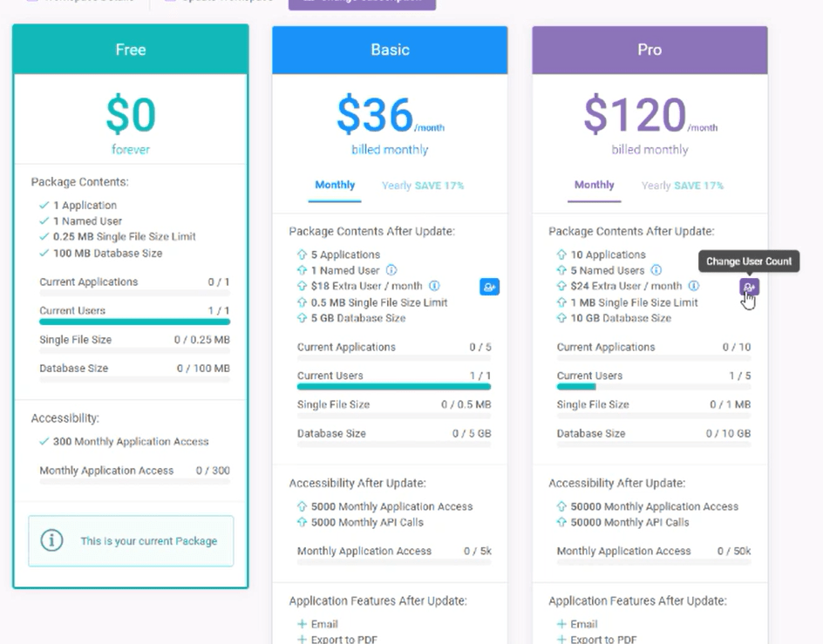823x644 pixels.
Task: Click info icon beside $18 Extra User / month
Action: [434, 286]
